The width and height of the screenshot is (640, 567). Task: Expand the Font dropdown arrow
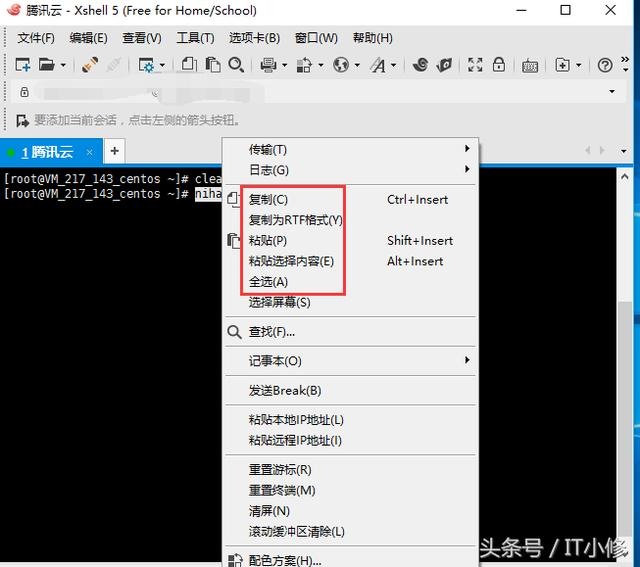[x=393, y=65]
